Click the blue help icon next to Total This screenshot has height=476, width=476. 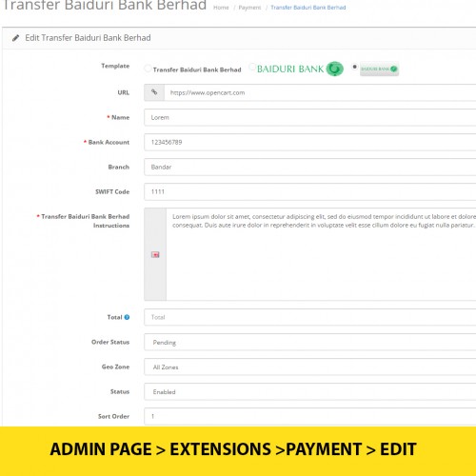127,317
